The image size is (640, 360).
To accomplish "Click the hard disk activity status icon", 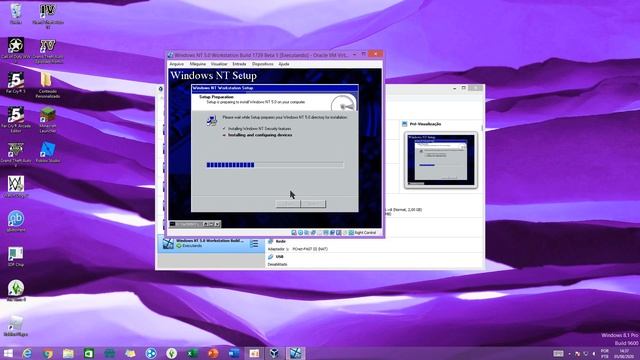I will point(294,233).
